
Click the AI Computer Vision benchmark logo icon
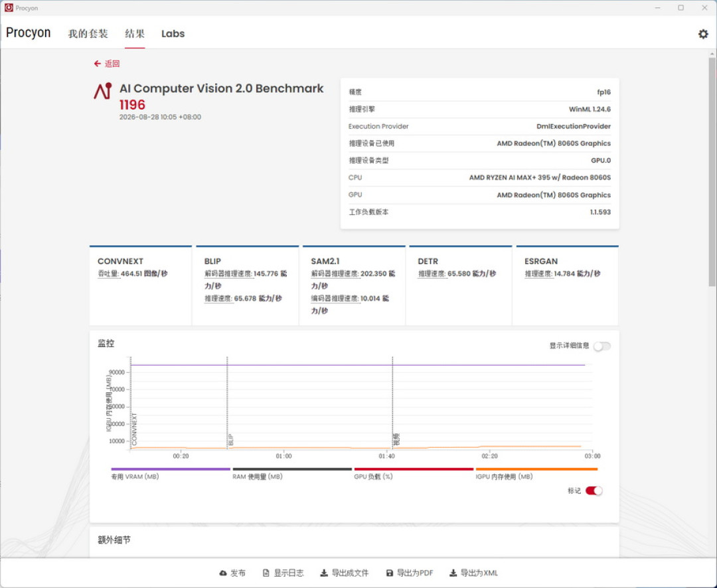(103, 91)
